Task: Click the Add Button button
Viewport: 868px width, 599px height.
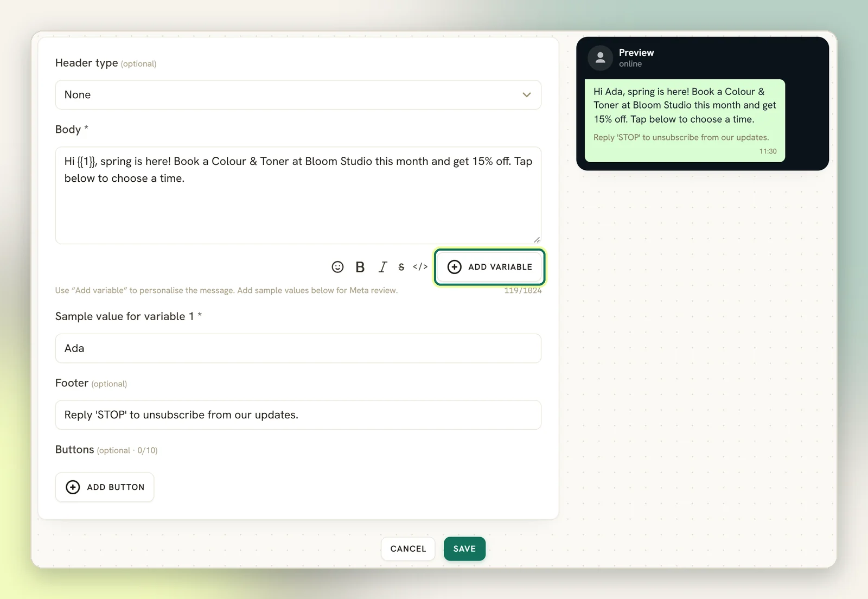Action: (105, 487)
